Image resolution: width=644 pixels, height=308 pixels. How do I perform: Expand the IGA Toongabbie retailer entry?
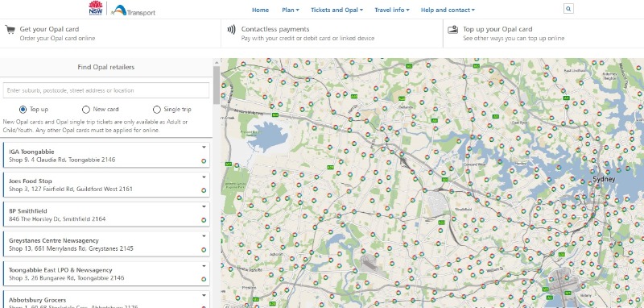[x=204, y=148]
